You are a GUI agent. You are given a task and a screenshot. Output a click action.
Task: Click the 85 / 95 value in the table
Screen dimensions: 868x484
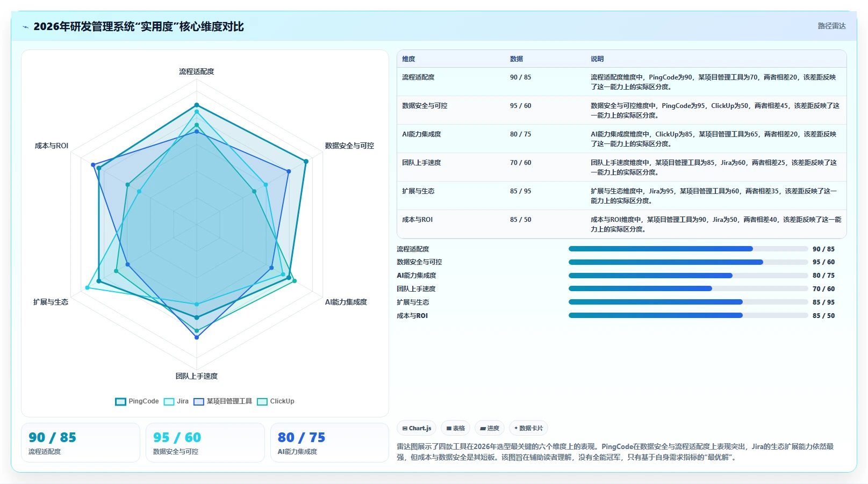click(x=520, y=191)
